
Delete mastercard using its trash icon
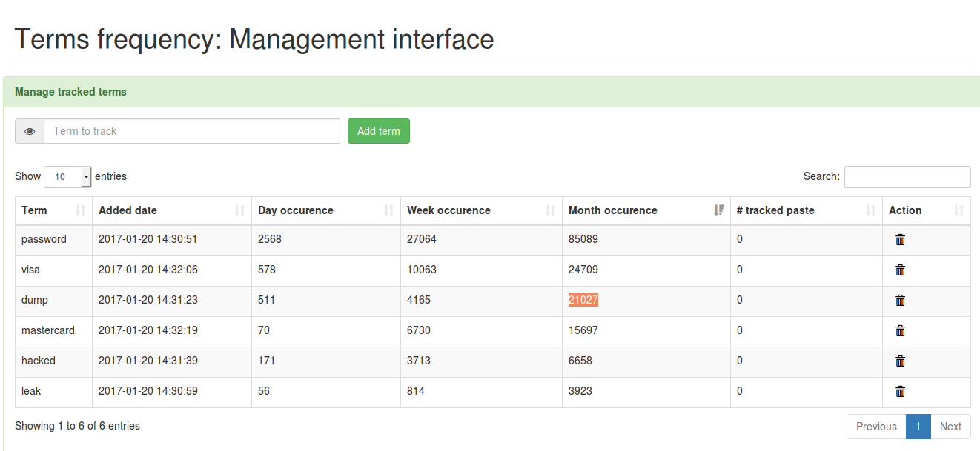click(x=900, y=330)
